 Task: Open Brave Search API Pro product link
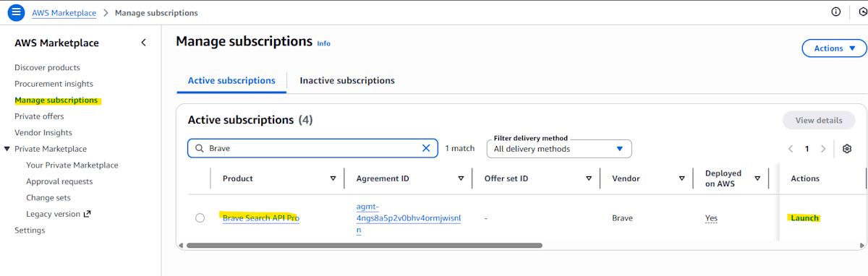[x=260, y=218]
